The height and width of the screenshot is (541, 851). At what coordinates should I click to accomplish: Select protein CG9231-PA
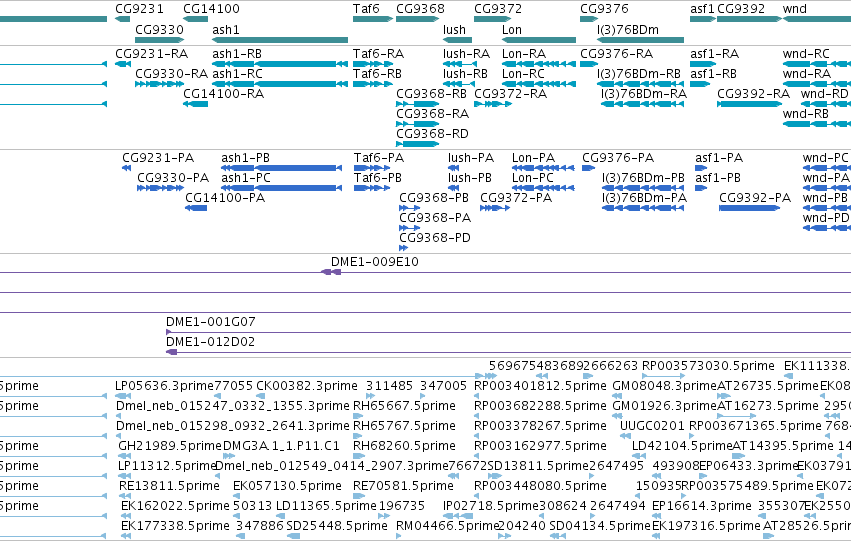coord(158,158)
